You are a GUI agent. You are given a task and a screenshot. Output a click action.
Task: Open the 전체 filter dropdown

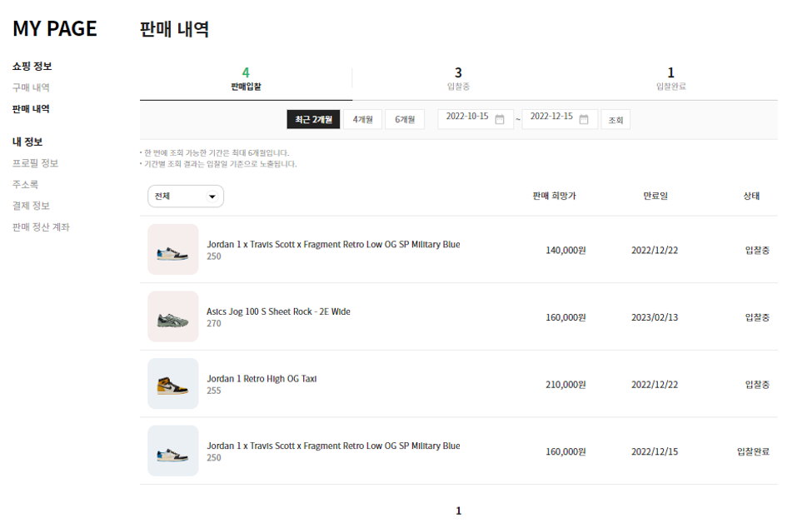pyautogui.click(x=185, y=197)
